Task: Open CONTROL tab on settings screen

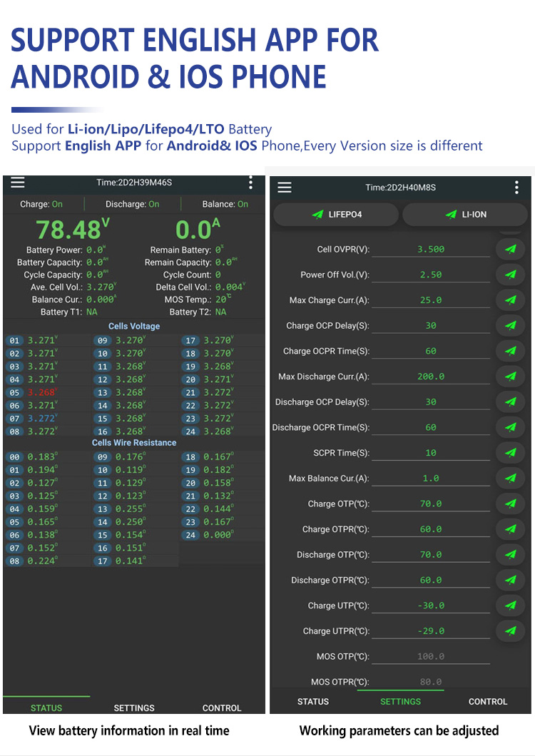Action: pyautogui.click(x=488, y=702)
